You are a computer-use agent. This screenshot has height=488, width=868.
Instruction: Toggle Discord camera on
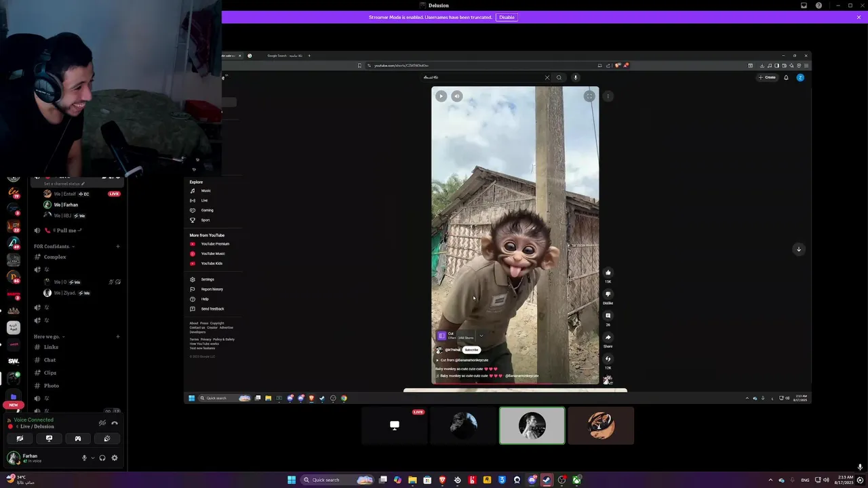click(x=20, y=439)
